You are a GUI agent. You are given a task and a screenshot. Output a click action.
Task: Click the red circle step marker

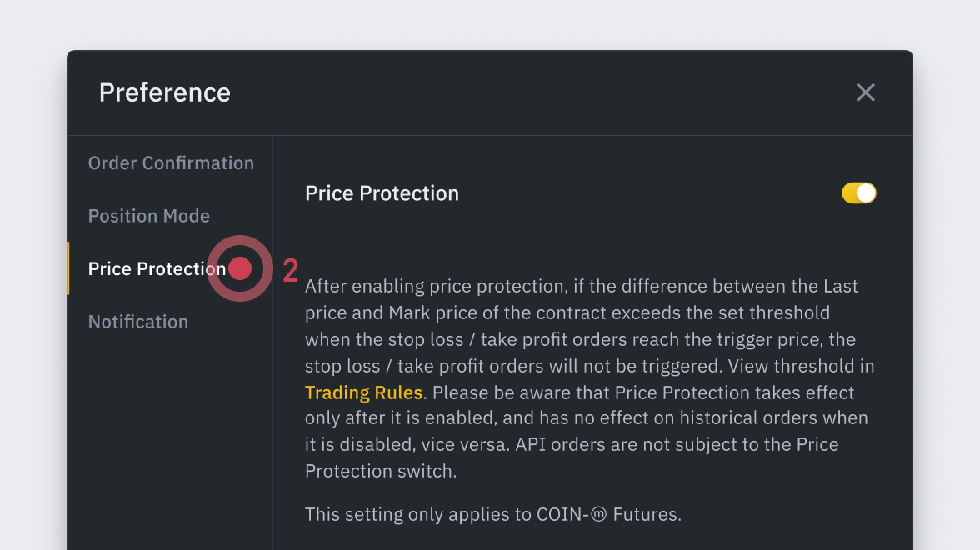tap(240, 268)
